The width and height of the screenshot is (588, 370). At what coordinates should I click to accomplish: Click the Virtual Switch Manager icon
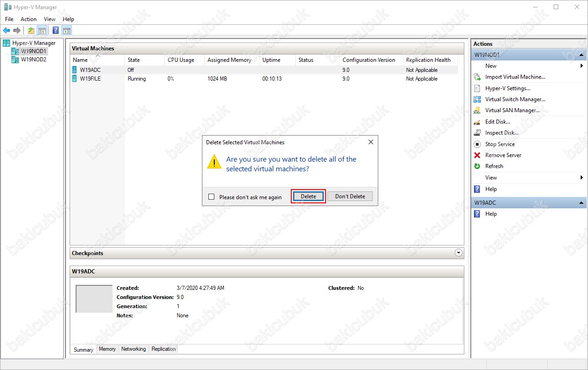(477, 99)
